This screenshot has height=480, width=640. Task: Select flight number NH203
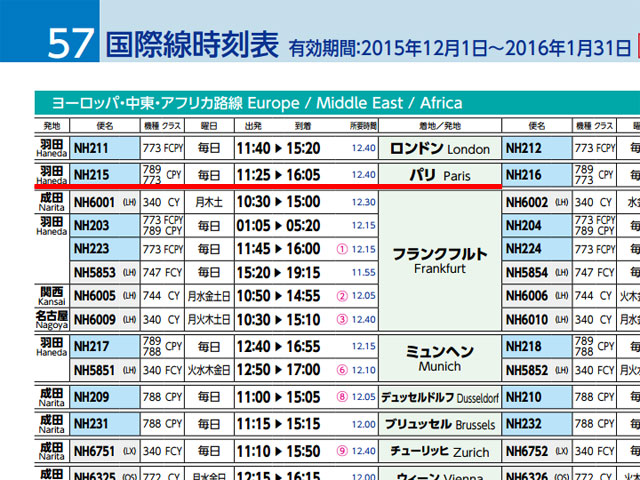[x=91, y=225]
